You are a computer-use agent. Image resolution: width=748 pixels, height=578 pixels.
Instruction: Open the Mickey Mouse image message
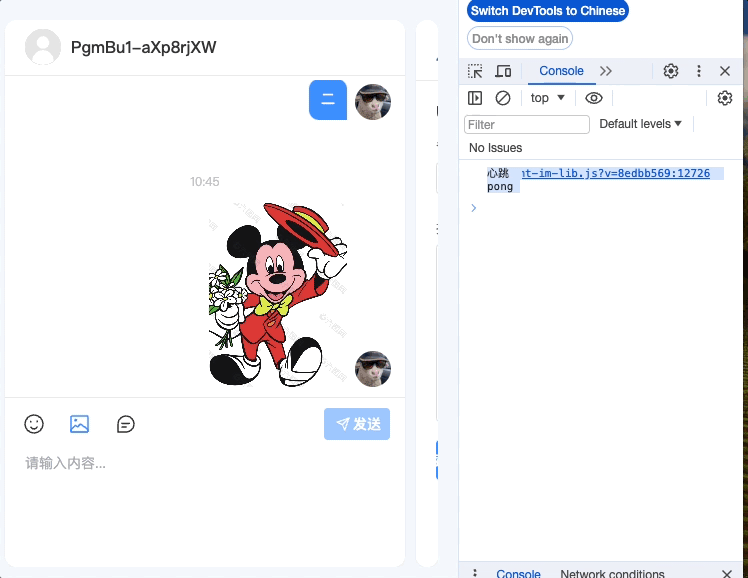(278, 294)
